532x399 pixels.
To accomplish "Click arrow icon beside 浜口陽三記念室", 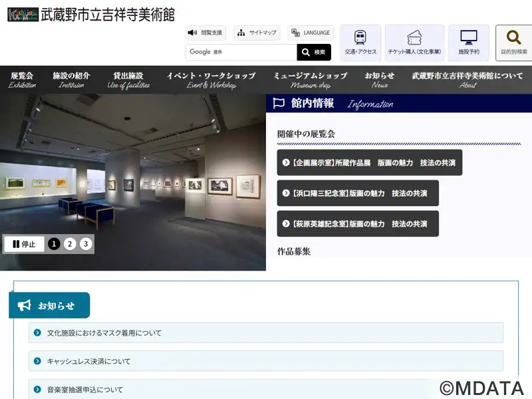I will point(286,193).
